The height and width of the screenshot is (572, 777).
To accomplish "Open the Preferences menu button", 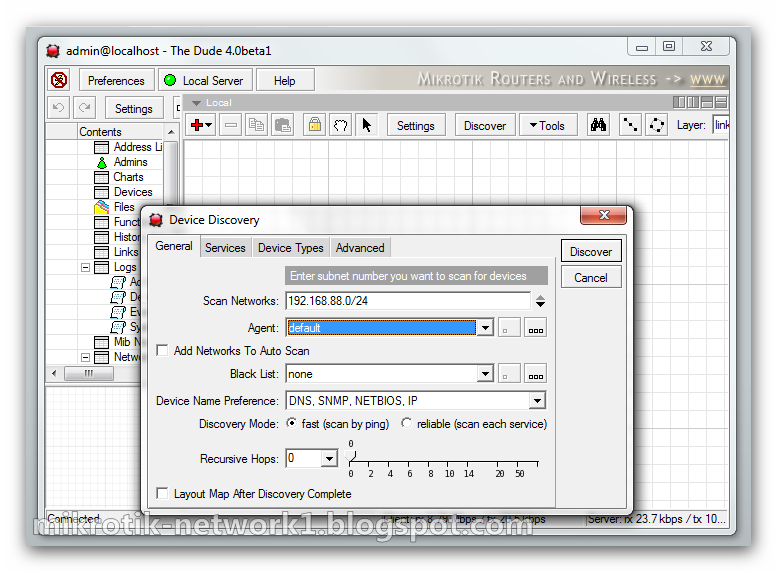I will point(116,80).
